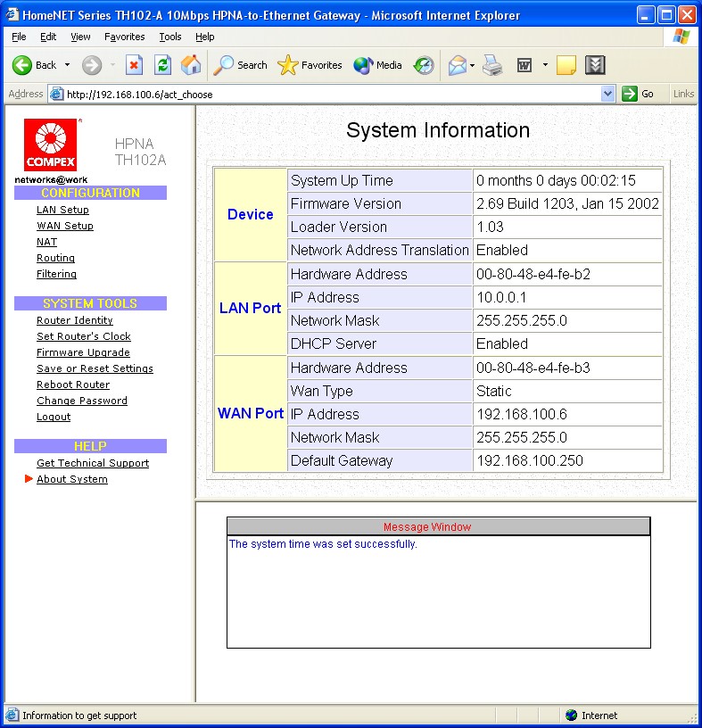Click the Forward arrow button
The image size is (702, 728).
pyautogui.click(x=92, y=65)
